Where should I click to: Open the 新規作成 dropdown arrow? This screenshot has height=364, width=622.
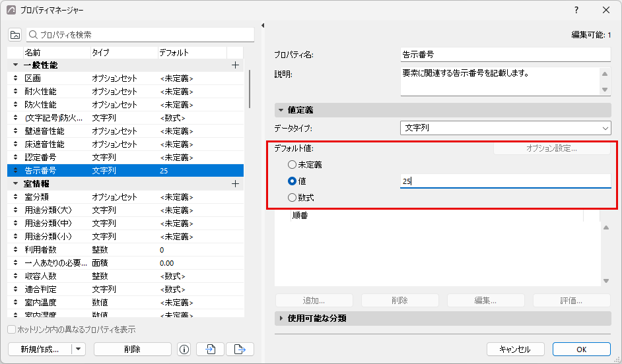point(78,349)
